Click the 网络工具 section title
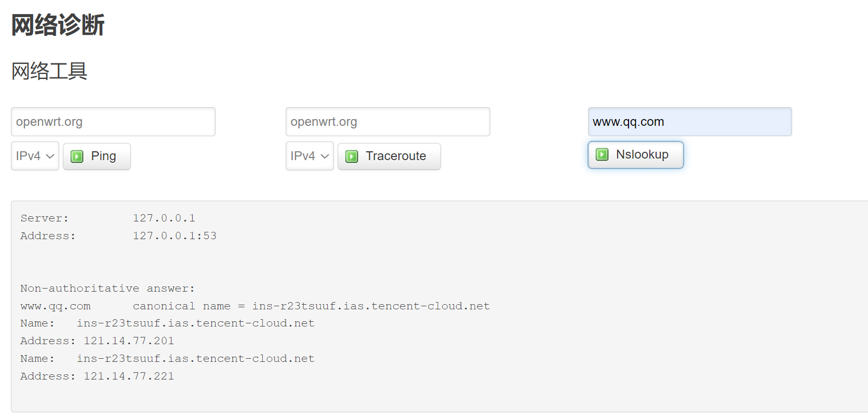Viewport: 868px width, 418px height. 49,72
